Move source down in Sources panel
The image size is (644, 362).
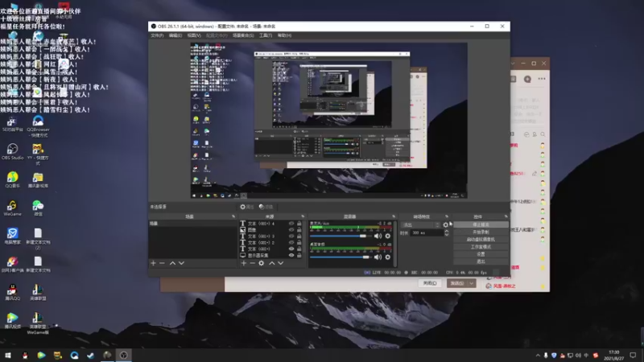pyautogui.click(x=280, y=263)
